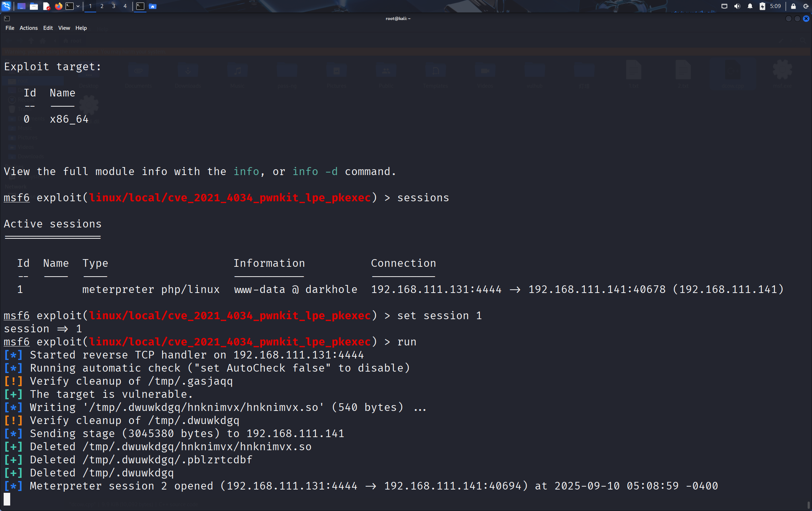
Task: Open the file manager launcher
Action: 34,6
